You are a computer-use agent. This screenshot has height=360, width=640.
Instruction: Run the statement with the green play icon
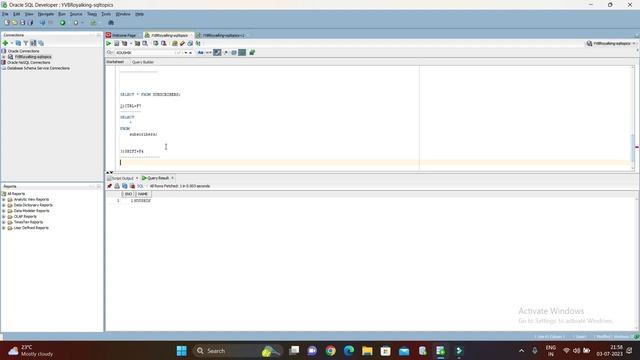[109, 43]
